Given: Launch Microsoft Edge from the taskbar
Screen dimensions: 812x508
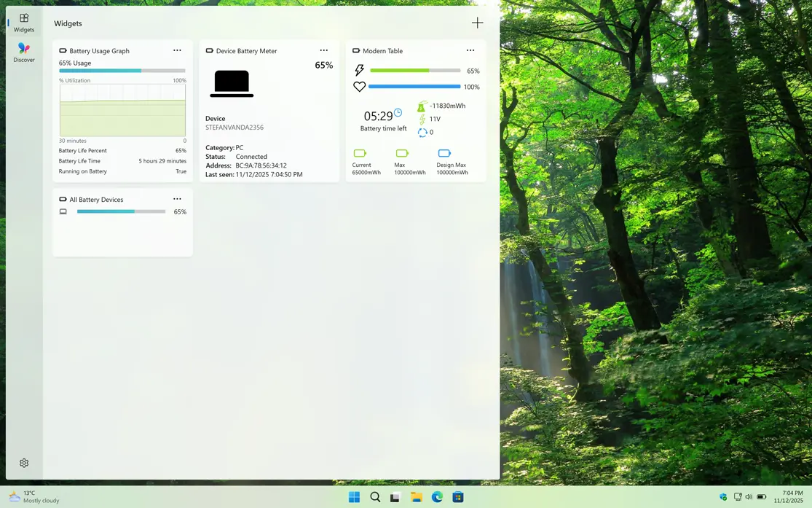Looking at the screenshot, I should [437, 496].
